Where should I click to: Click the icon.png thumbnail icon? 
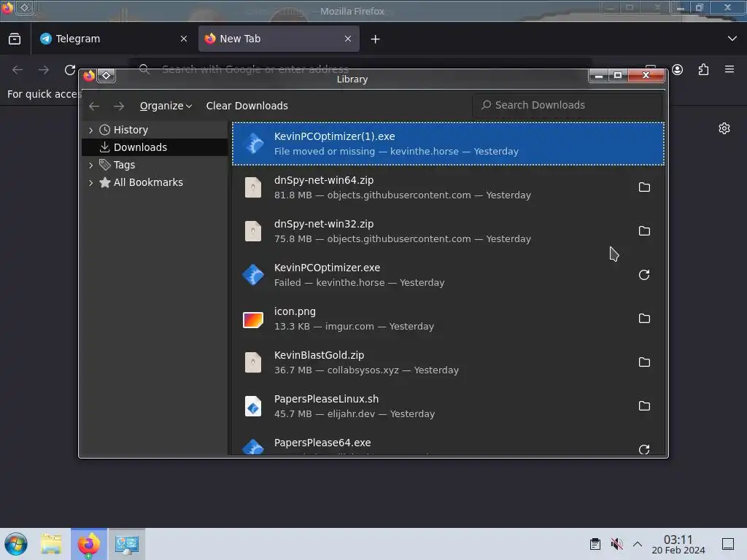(253, 319)
